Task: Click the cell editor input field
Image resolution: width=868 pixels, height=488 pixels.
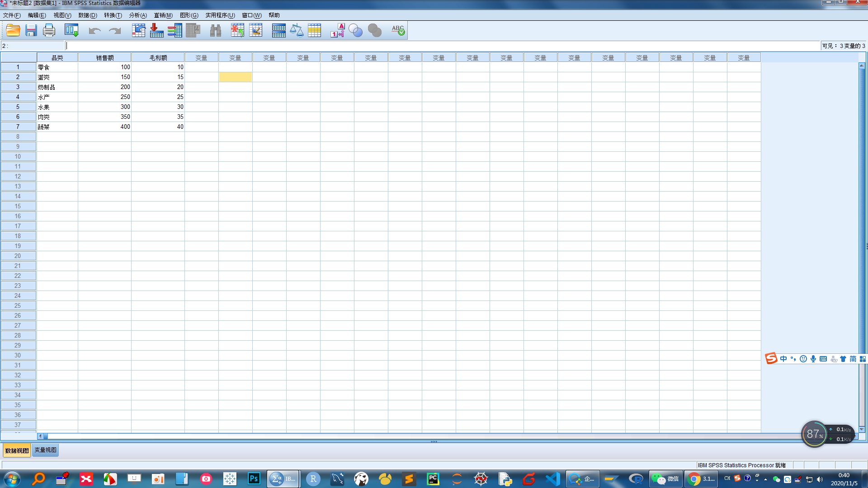Action: [443, 46]
